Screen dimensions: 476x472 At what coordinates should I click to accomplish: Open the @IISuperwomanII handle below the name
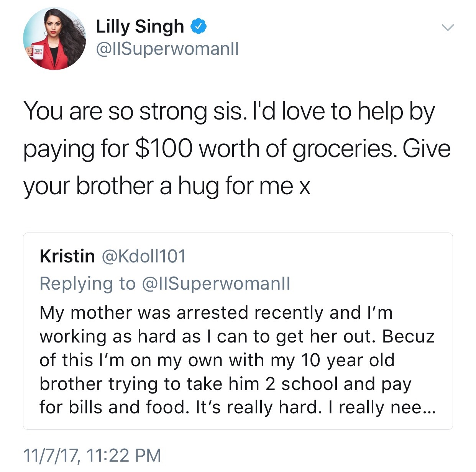coord(167,49)
